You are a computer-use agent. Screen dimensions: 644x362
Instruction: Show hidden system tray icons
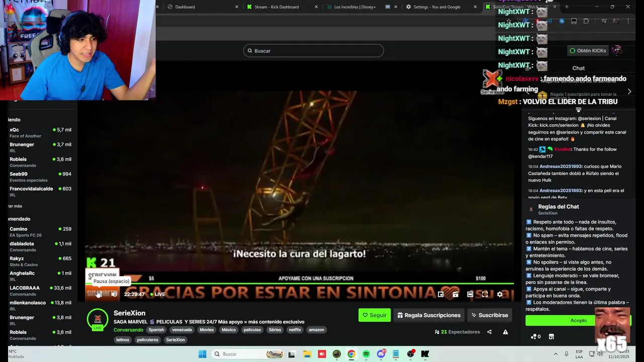click(555, 354)
